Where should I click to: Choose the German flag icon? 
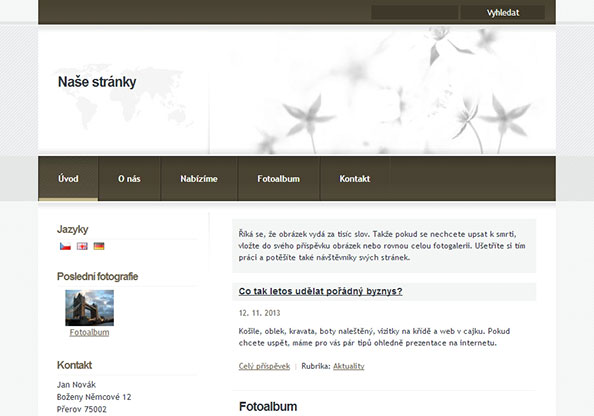click(x=99, y=246)
